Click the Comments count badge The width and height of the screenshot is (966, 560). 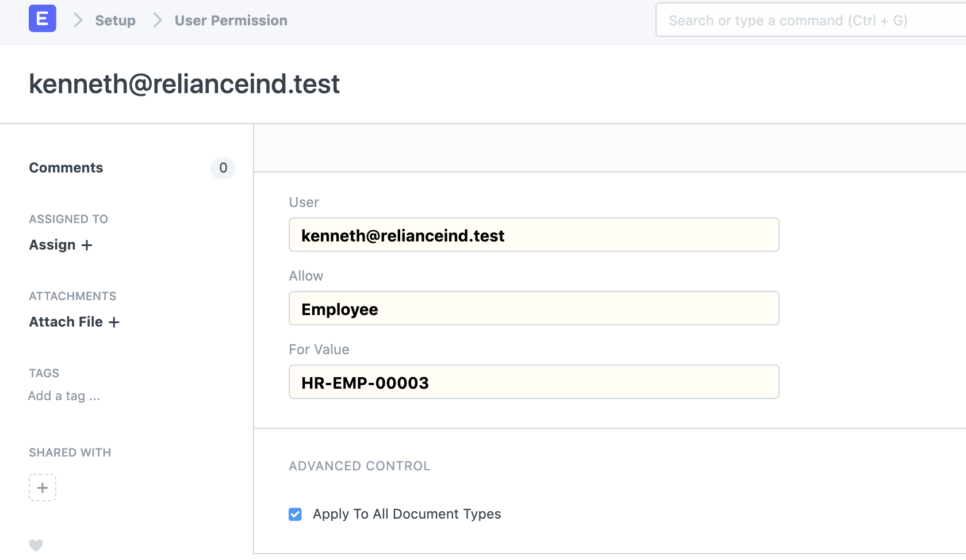pyautogui.click(x=223, y=168)
